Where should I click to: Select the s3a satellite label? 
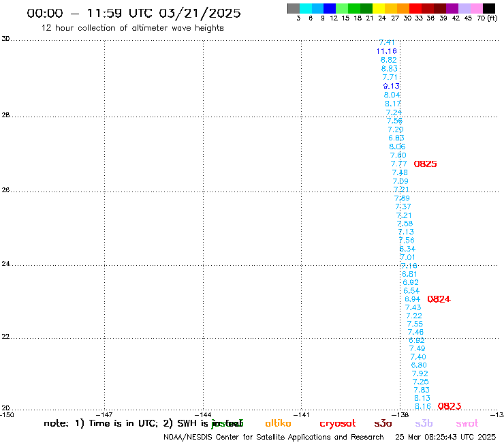point(383,424)
